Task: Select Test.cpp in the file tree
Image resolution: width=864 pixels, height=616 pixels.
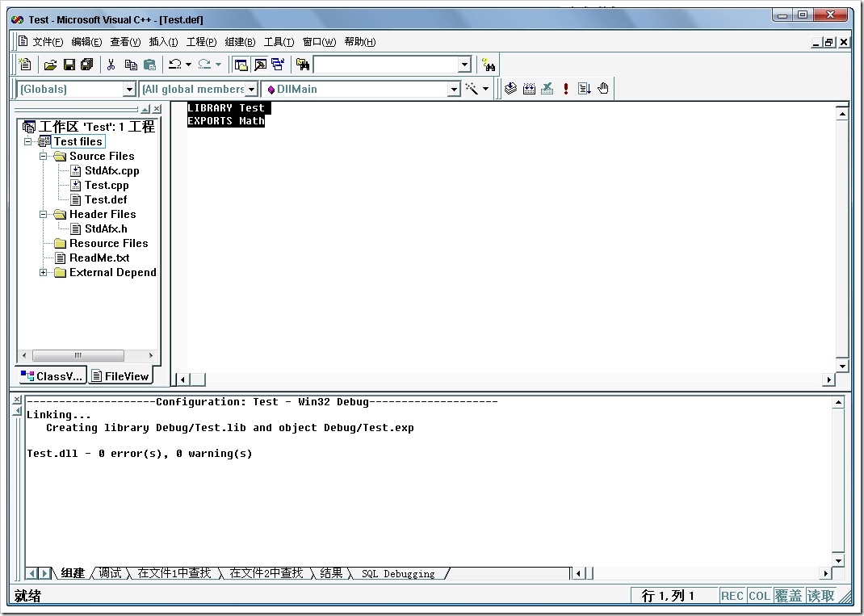Action: 107,185
